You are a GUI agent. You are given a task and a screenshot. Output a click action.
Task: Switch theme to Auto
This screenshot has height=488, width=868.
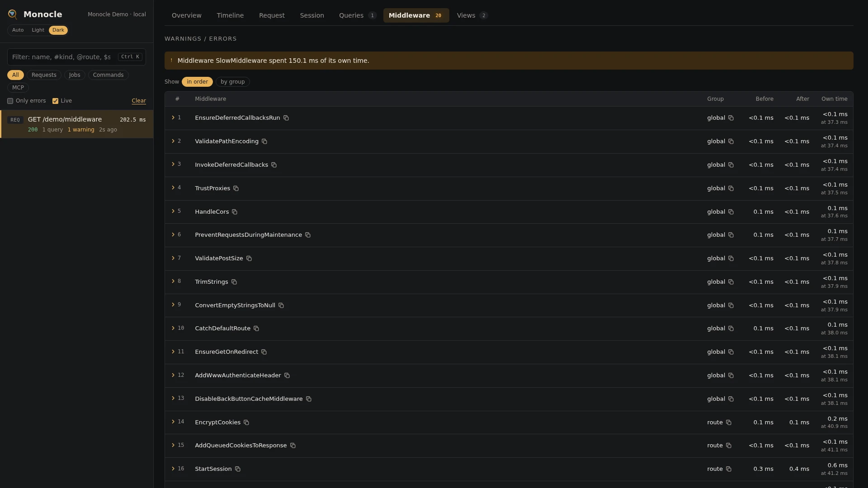point(18,30)
